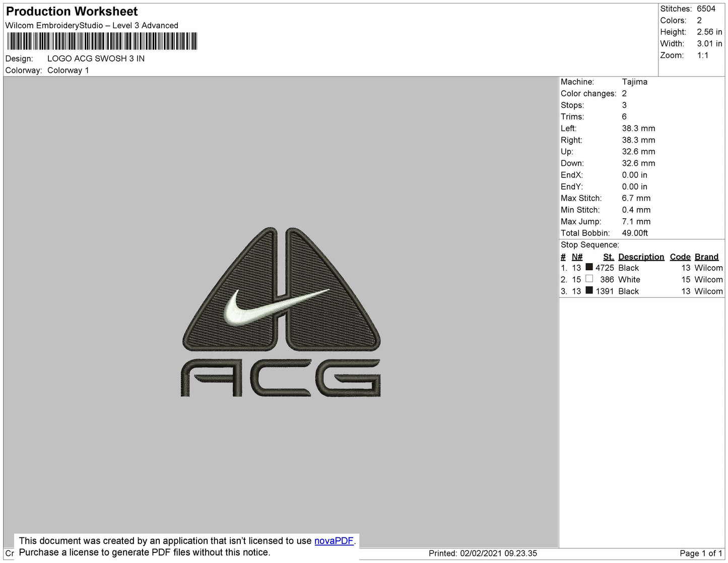Click the Machine value 'Tajima'

(x=635, y=82)
